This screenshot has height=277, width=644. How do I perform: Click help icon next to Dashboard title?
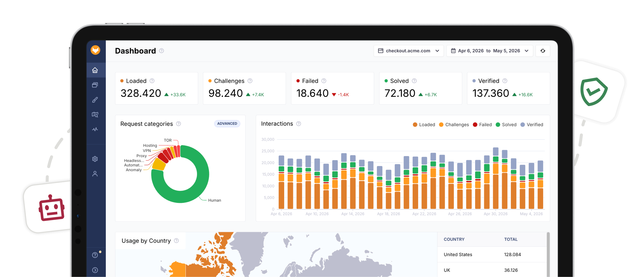pos(162,51)
